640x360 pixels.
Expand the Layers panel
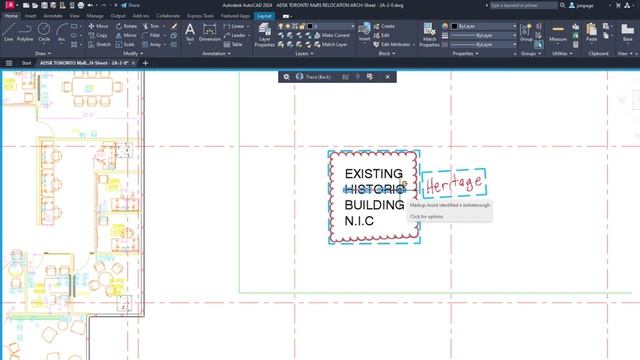pos(304,53)
